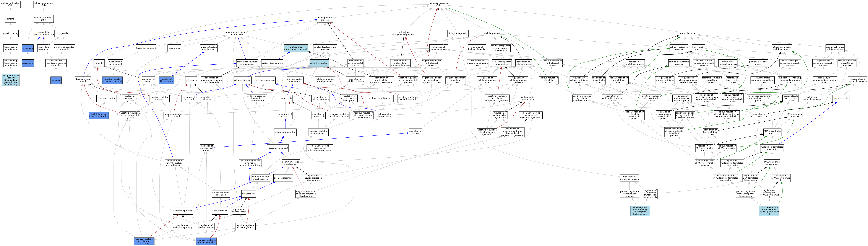
Task: Click the 'tissue regeneration' node
Action: pos(106,98)
